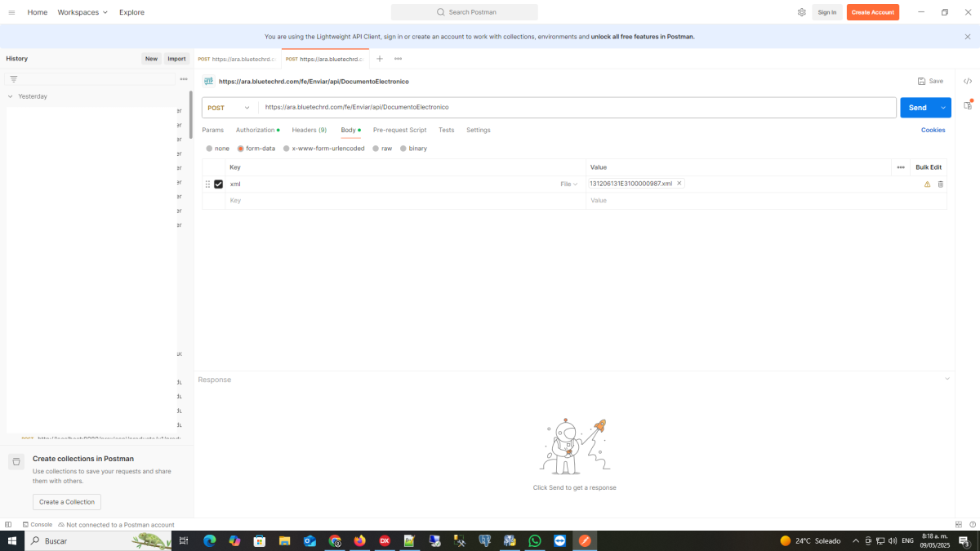Click the sidebar vertical scrollbar
This screenshot has height=551, width=980.
point(191,114)
